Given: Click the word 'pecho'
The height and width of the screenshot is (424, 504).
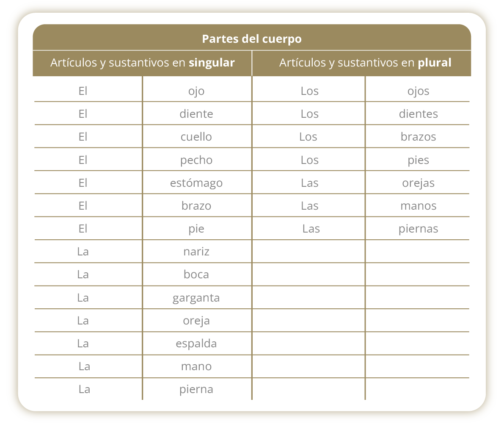Looking at the screenshot, I should 196,160.
